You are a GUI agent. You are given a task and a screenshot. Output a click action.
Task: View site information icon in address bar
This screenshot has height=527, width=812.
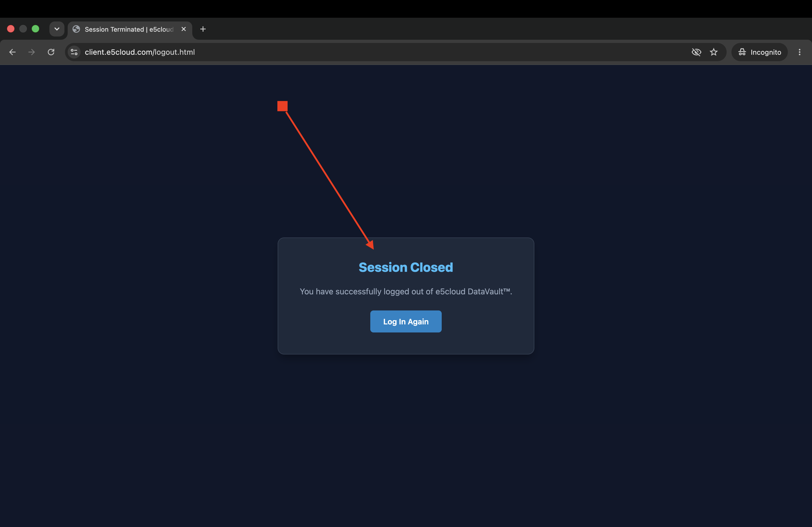(74, 52)
